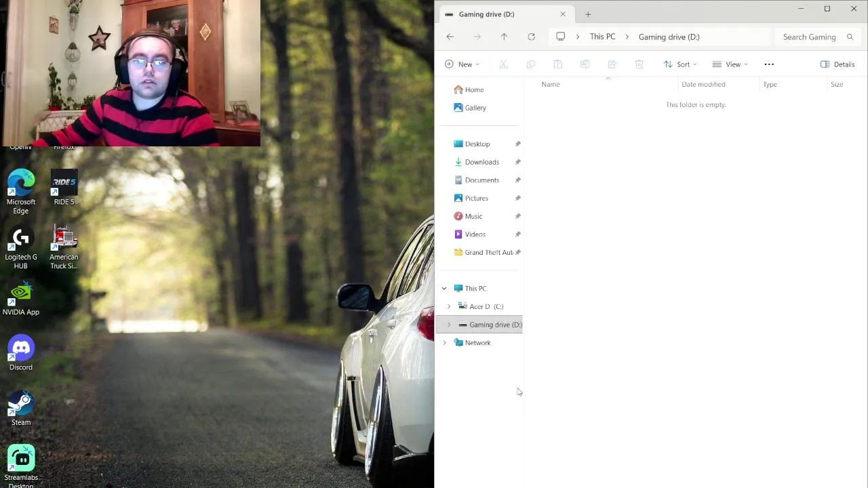Open American Truck Simulator shortcut

64,247
